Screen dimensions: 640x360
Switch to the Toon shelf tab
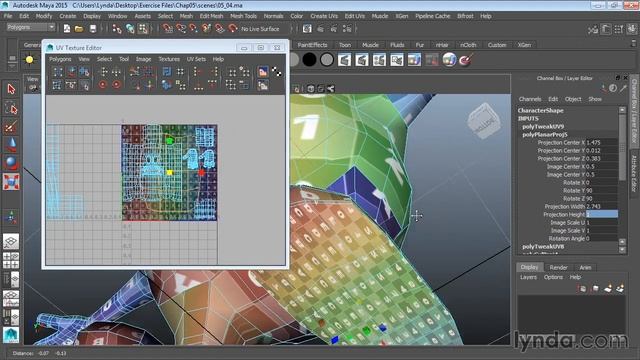click(x=345, y=45)
